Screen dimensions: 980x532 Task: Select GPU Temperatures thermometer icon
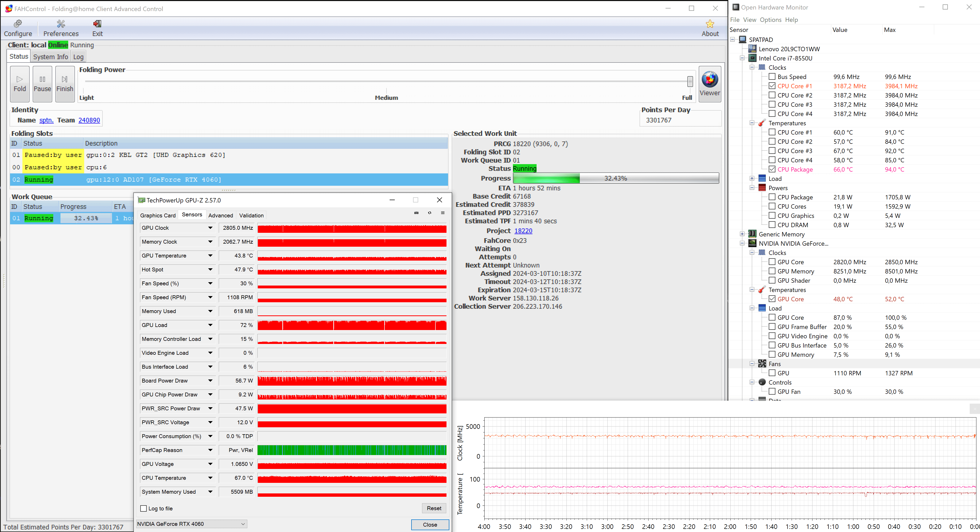coord(762,290)
